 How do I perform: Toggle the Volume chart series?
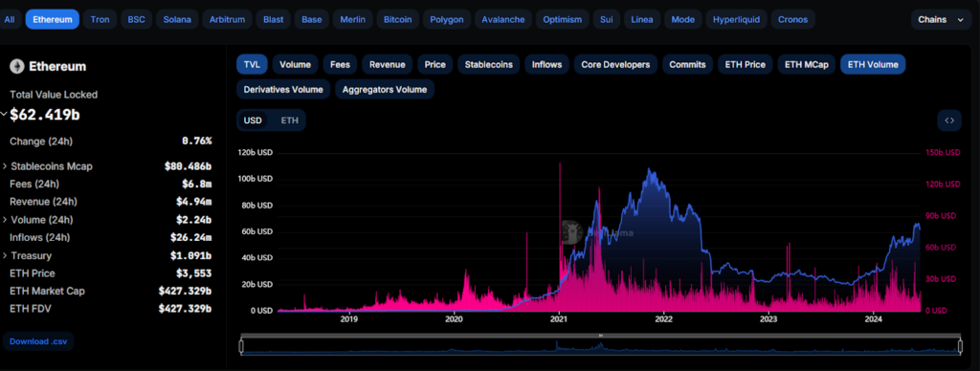click(x=295, y=64)
